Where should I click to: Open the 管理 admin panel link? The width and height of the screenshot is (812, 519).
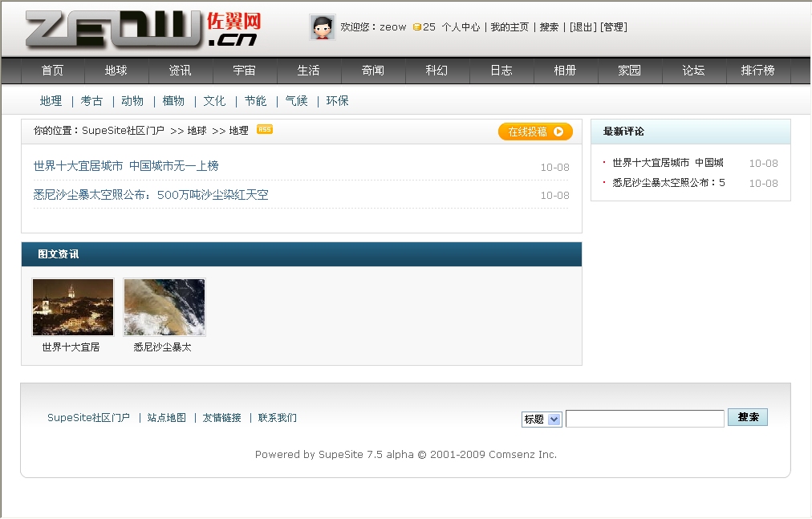(x=612, y=26)
